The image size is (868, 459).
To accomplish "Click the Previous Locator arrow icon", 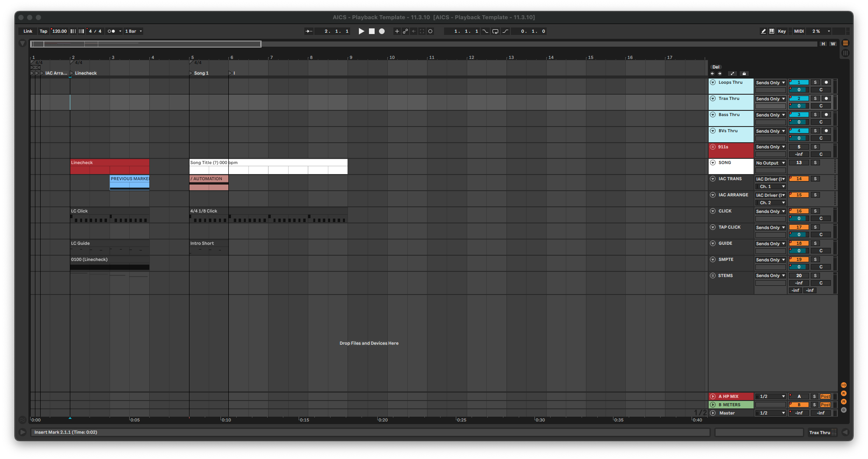I will [x=712, y=74].
